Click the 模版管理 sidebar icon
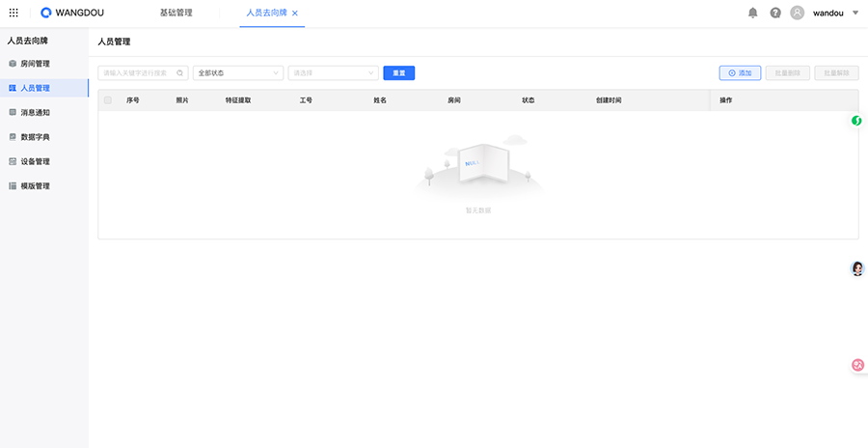This screenshot has height=448, width=868. [13, 185]
